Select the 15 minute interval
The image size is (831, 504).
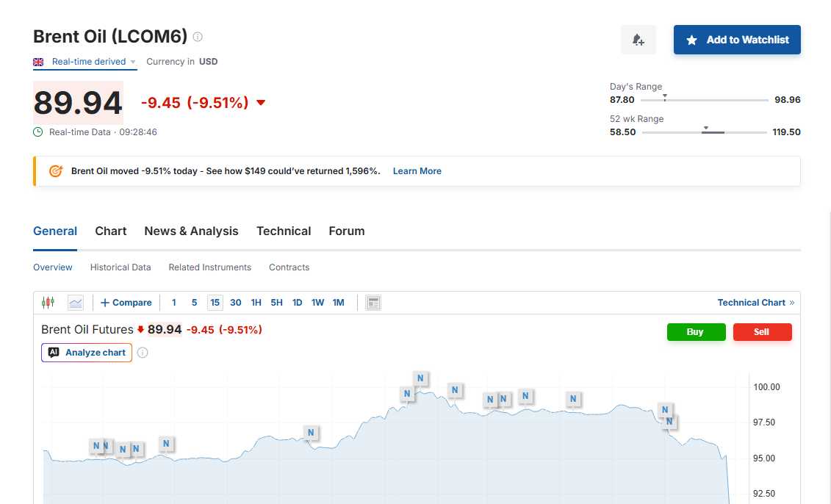215,303
